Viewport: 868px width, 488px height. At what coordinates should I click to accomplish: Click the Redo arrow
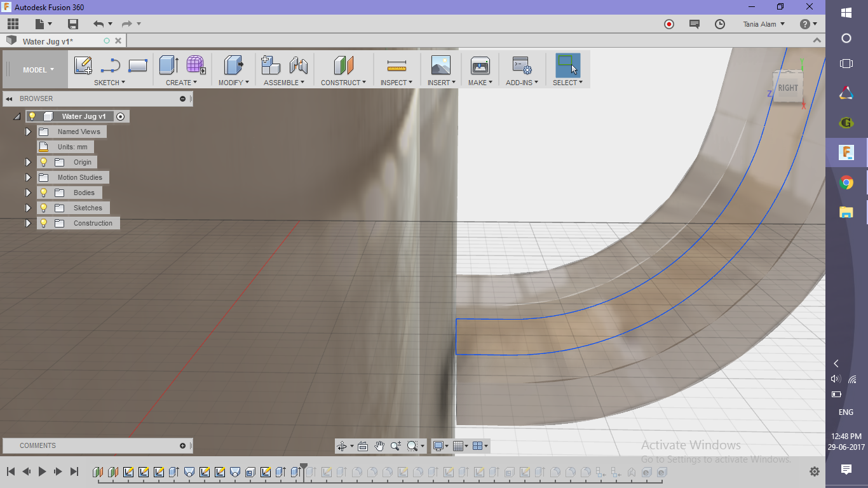coord(126,24)
